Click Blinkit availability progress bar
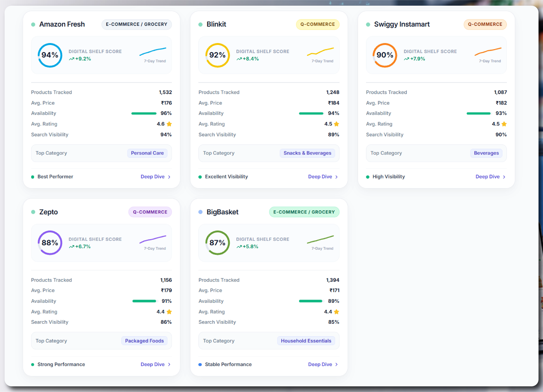The image size is (543, 392). click(x=312, y=113)
